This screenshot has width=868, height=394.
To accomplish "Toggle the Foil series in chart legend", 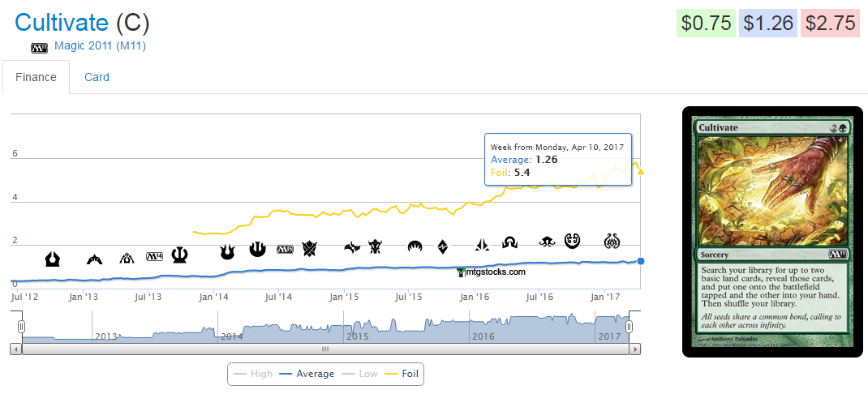I will [x=402, y=374].
